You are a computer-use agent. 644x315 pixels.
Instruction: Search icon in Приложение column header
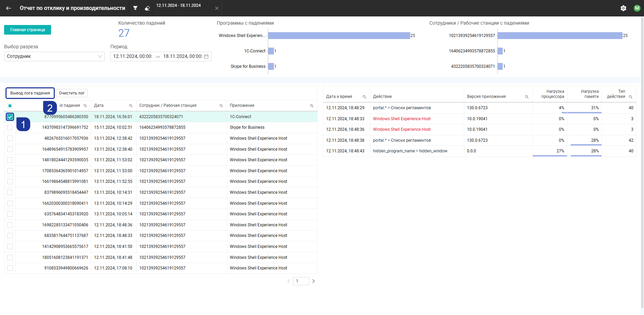pos(312,106)
